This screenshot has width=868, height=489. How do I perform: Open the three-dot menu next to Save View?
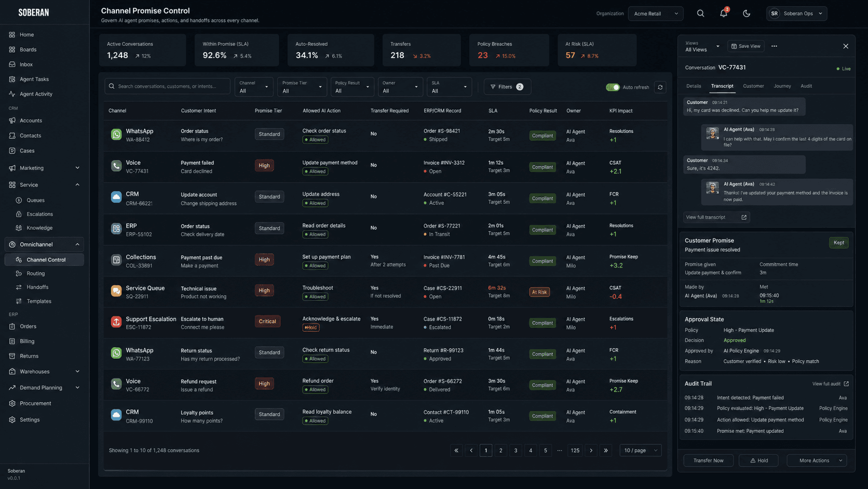(x=774, y=46)
